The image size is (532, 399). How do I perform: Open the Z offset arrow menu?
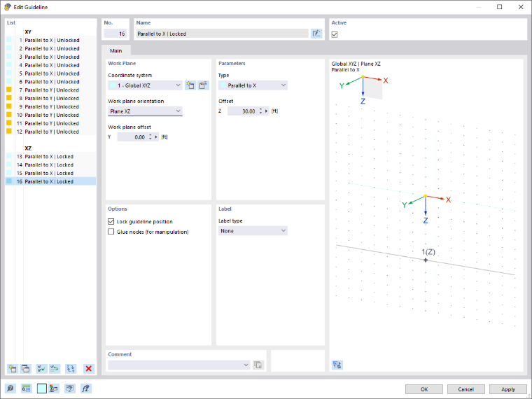coord(267,111)
